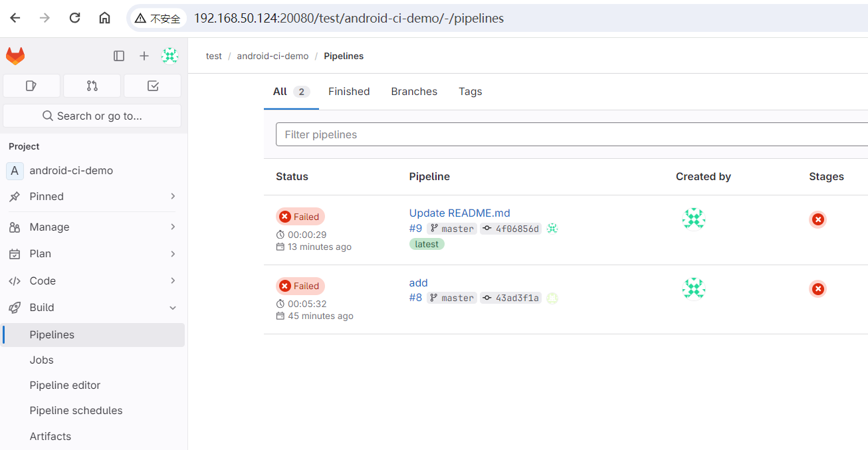Open the test group from the breadcrumb
The width and height of the screenshot is (868, 450).
pyautogui.click(x=213, y=56)
